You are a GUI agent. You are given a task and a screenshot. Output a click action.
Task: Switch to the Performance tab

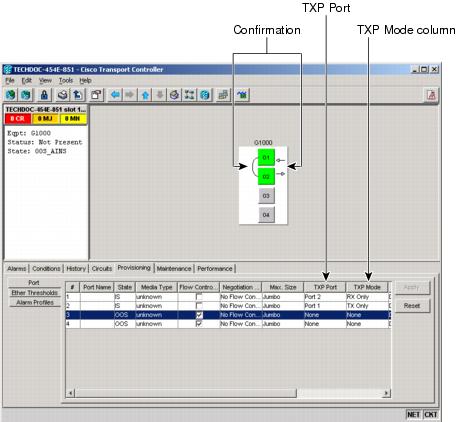215,269
